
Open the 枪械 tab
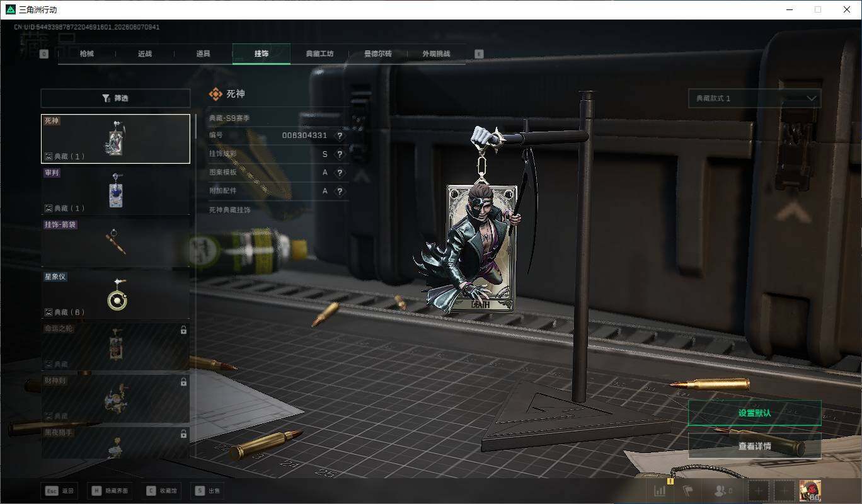pyautogui.click(x=86, y=54)
